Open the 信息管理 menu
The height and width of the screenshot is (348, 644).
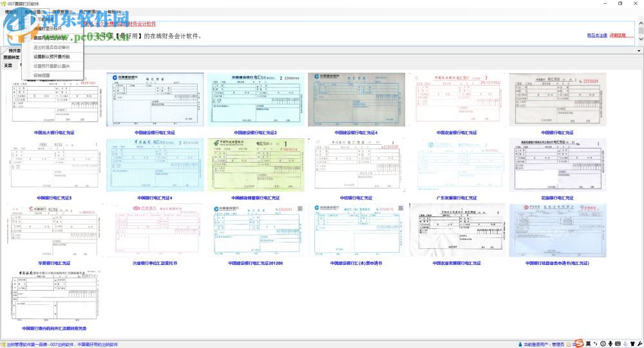(62, 12)
